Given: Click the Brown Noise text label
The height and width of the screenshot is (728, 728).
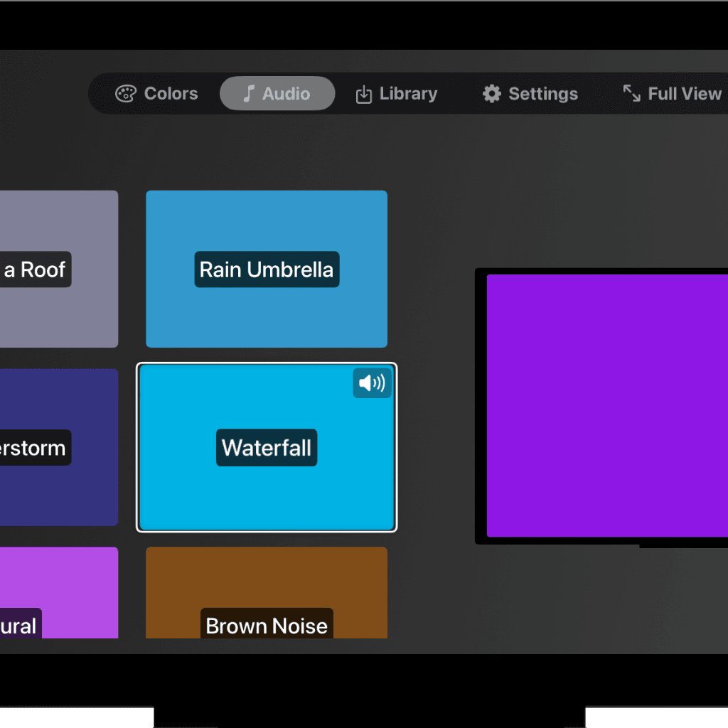Looking at the screenshot, I should 267,626.
